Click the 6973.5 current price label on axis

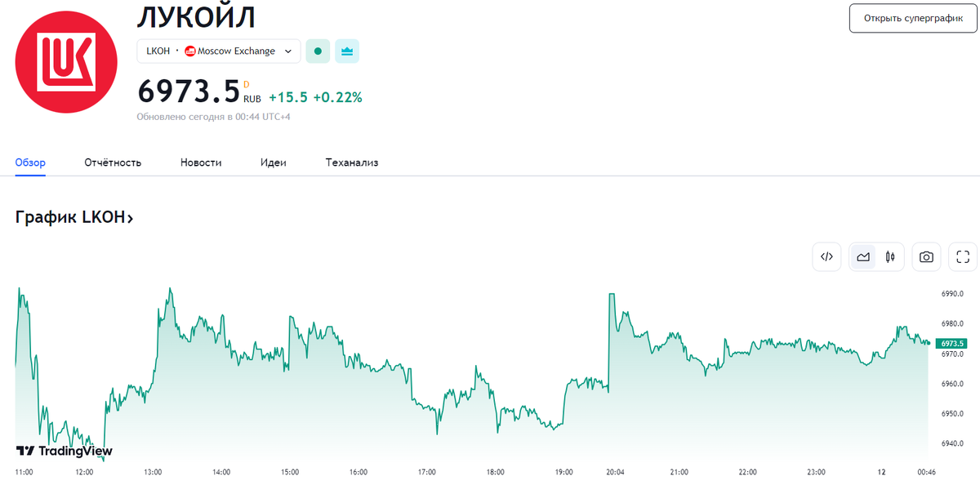pyautogui.click(x=952, y=344)
